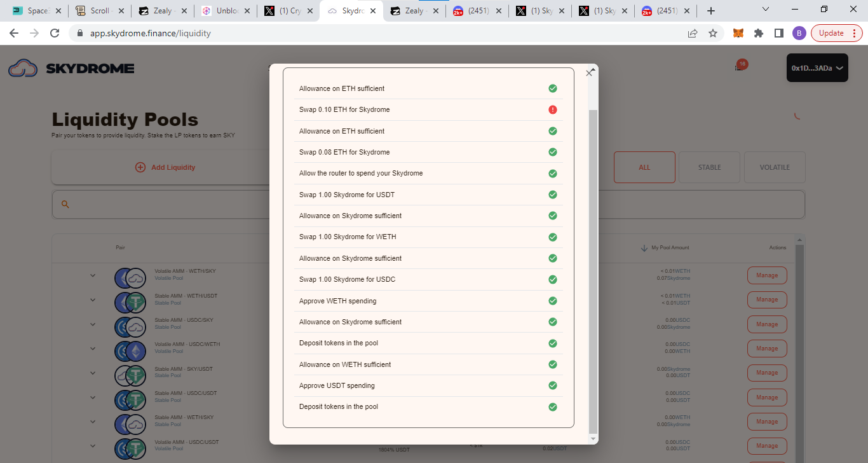Image resolution: width=868 pixels, height=463 pixels.
Task: Reload the page
Action: tap(55, 33)
